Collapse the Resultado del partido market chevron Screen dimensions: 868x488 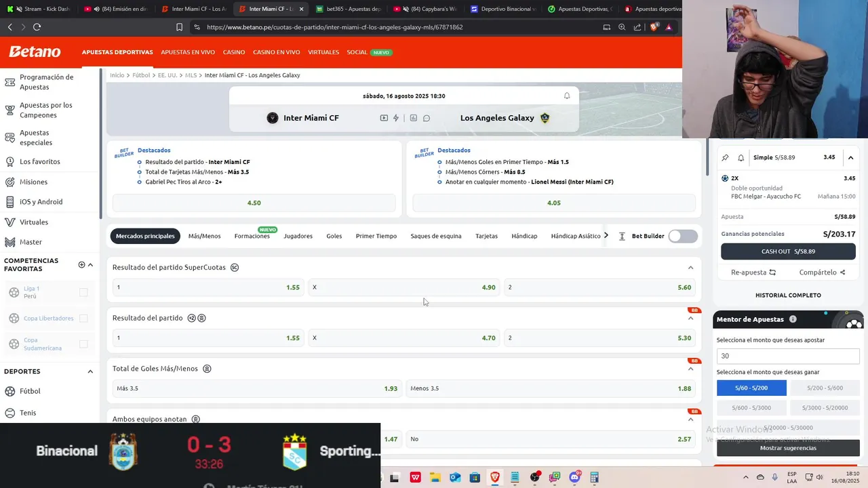(690, 318)
